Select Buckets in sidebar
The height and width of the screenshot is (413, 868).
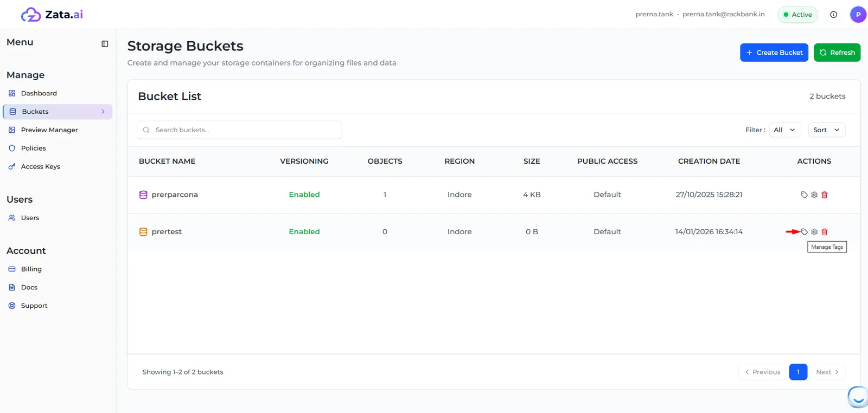coord(58,112)
